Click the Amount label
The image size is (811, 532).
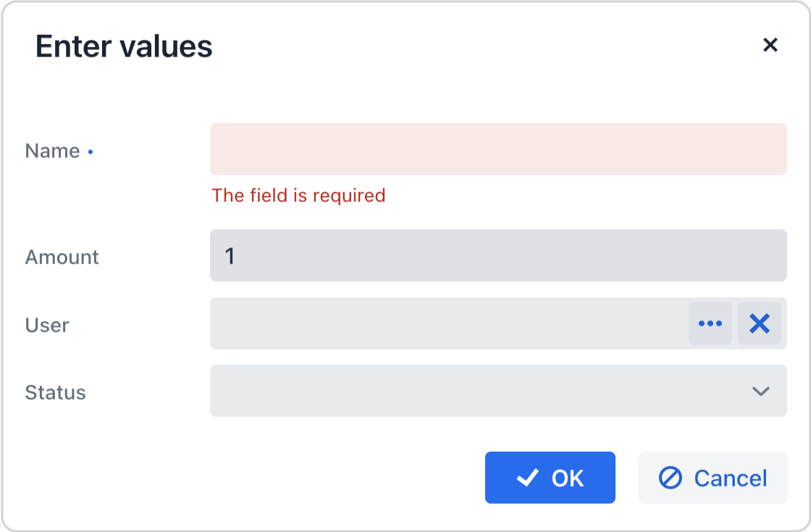point(62,257)
